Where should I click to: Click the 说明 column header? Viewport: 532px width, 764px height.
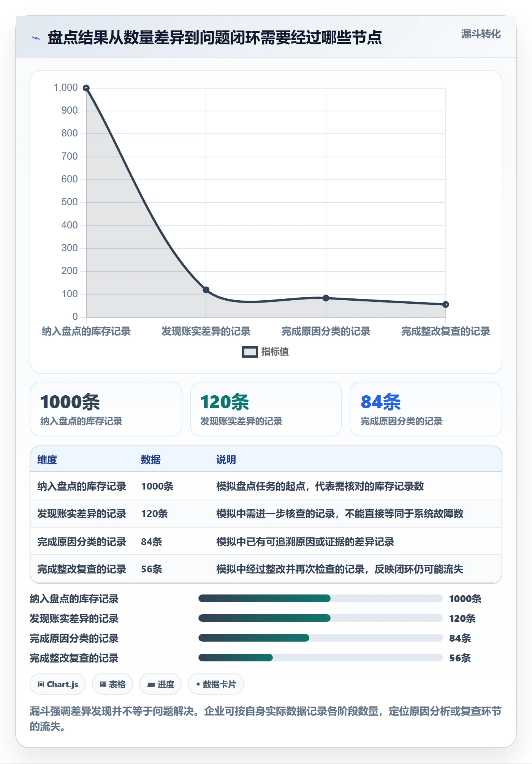226,460
